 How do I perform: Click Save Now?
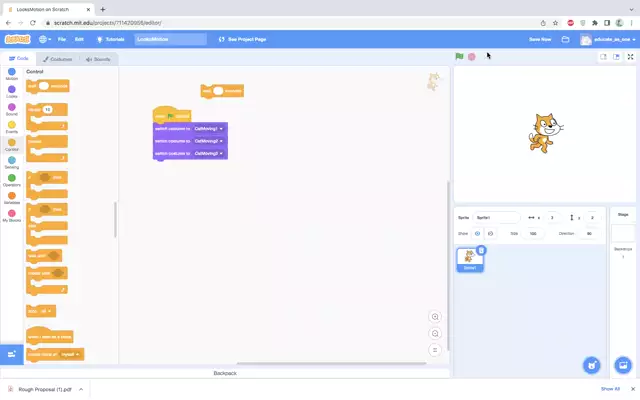coord(540,39)
